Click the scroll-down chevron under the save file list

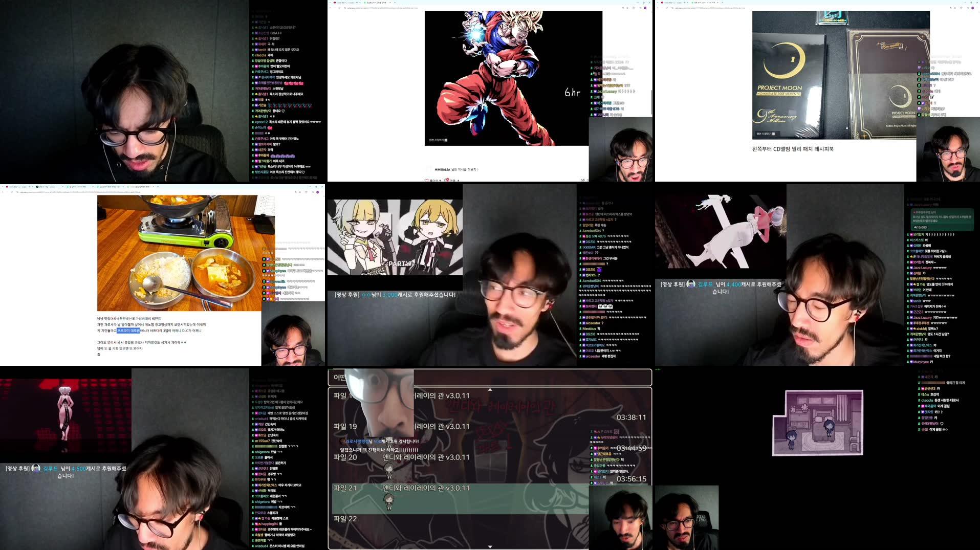(x=489, y=545)
